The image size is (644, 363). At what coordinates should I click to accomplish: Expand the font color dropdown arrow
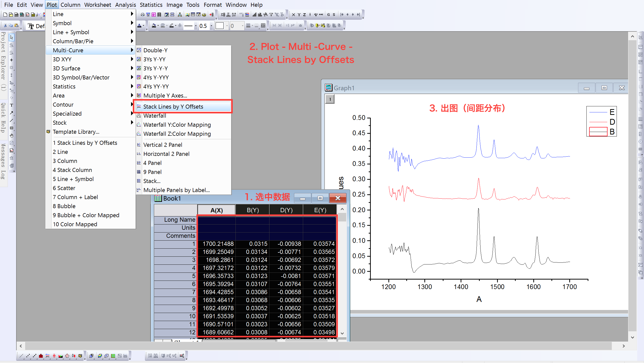144,26
